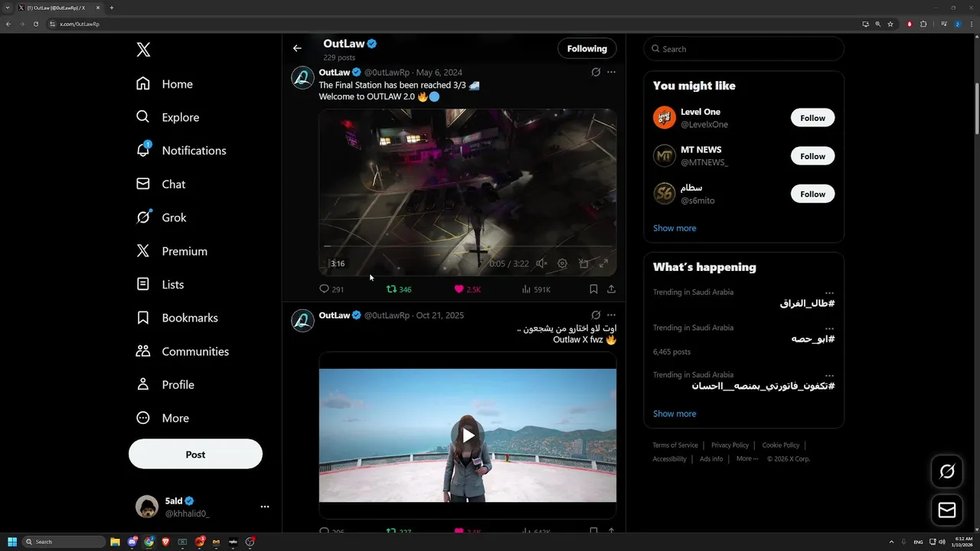Screen dimensions: 980x551
Task: Open the floating messages envelope button
Action: click(947, 510)
